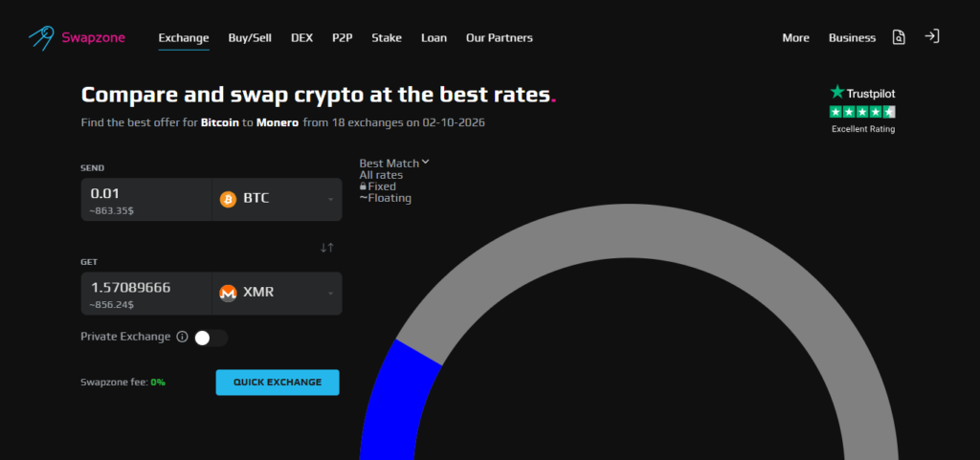Viewport: 980px width, 460px height.
Task: Filter by Fixed rates
Action: 377,186
